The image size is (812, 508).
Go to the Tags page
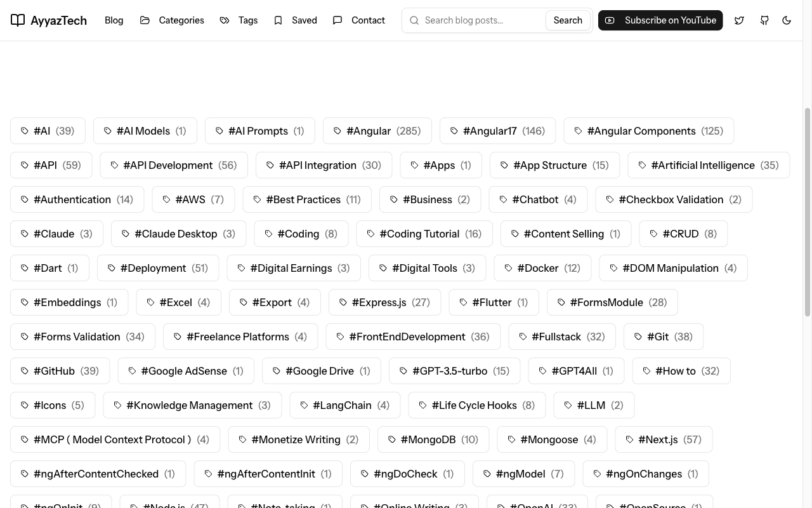(239, 20)
